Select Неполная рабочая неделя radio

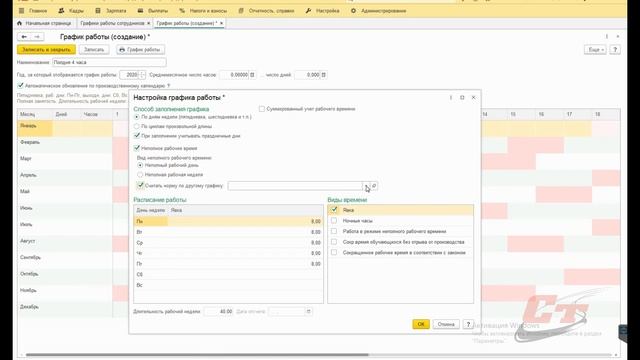click(x=140, y=174)
